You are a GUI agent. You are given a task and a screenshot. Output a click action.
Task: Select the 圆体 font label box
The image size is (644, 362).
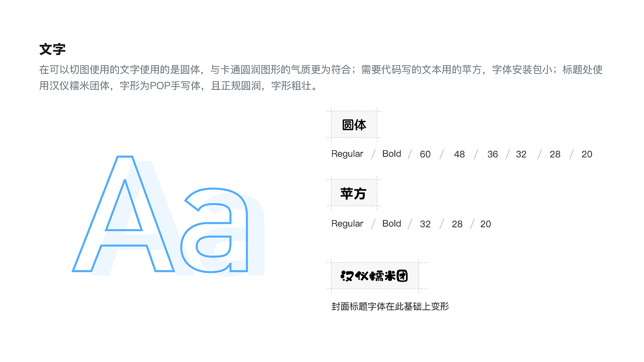tap(354, 125)
